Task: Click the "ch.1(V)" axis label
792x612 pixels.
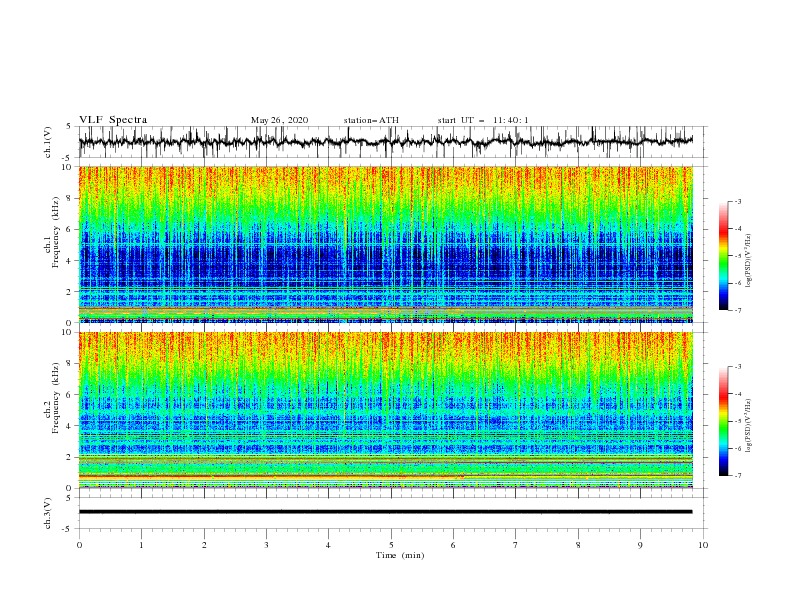Action: [48, 142]
